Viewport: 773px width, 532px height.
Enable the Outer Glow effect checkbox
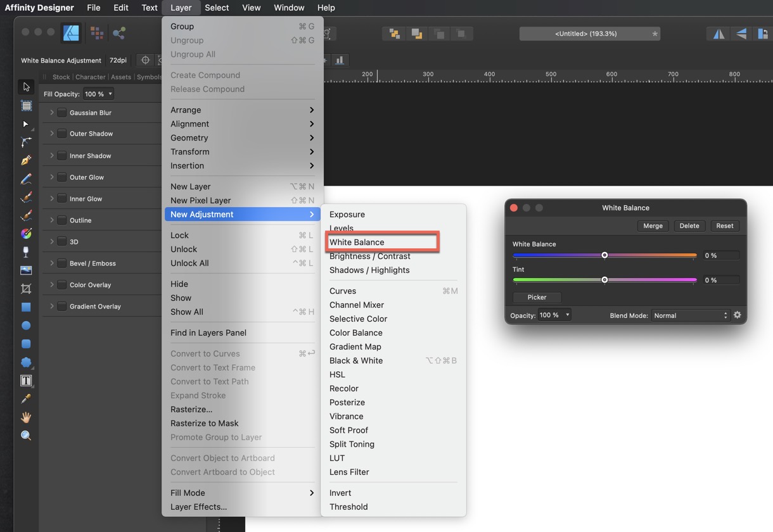pos(61,177)
